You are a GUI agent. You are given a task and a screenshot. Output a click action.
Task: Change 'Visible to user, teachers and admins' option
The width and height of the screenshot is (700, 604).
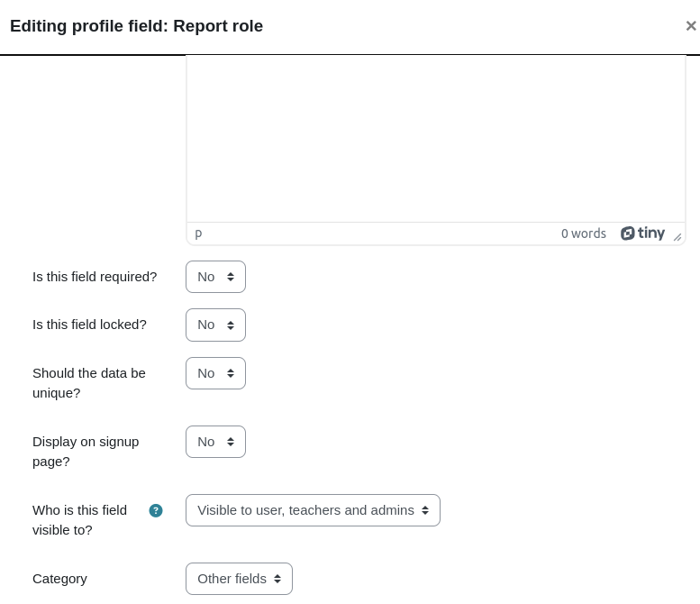pos(313,510)
